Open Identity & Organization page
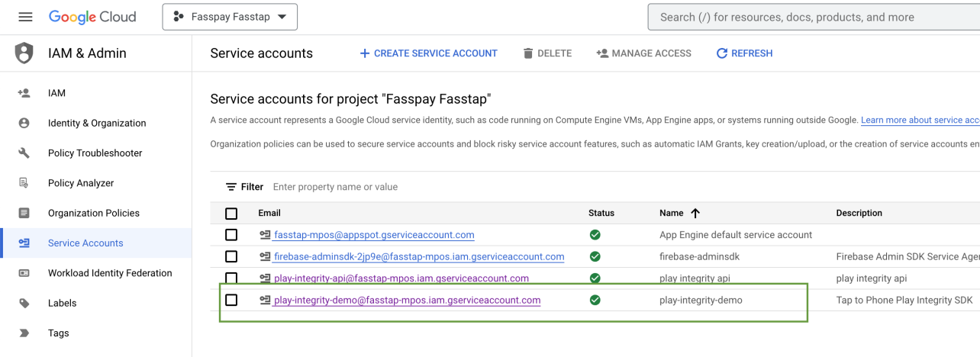The height and width of the screenshot is (357, 980). pos(97,123)
